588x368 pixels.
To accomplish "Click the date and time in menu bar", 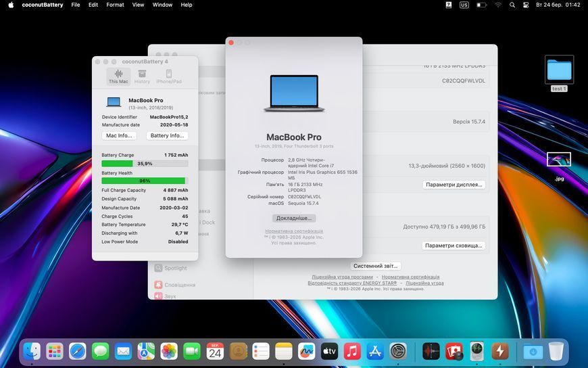I will point(558,5).
